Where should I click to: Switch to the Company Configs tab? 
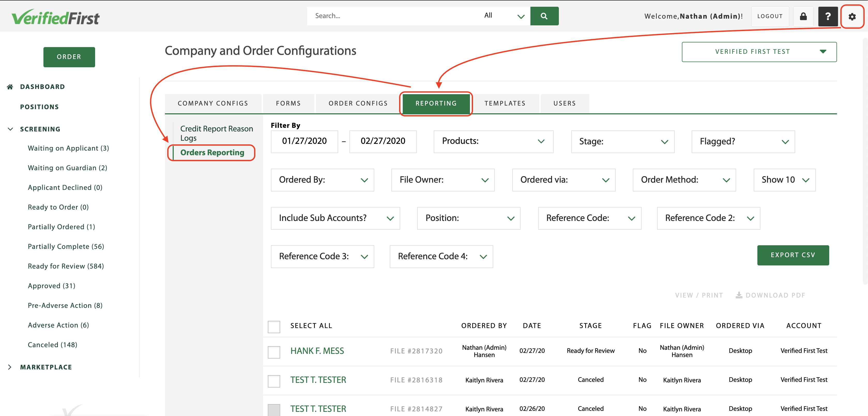pos(213,103)
